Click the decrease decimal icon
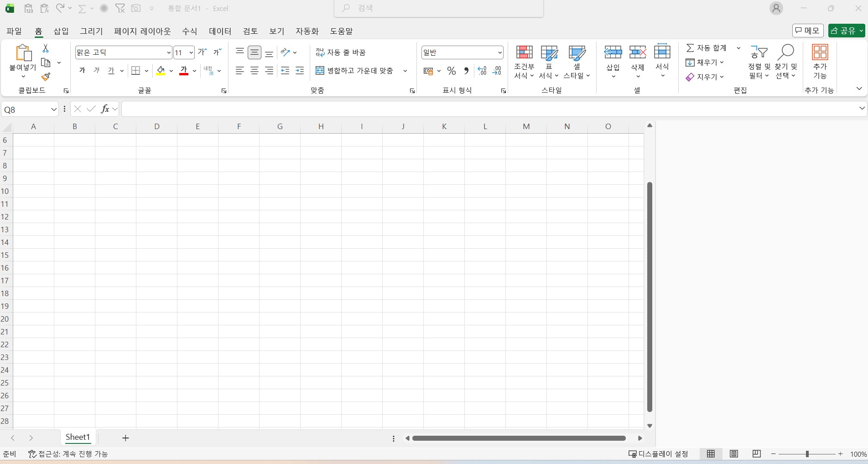This screenshot has height=464, width=868. click(497, 71)
